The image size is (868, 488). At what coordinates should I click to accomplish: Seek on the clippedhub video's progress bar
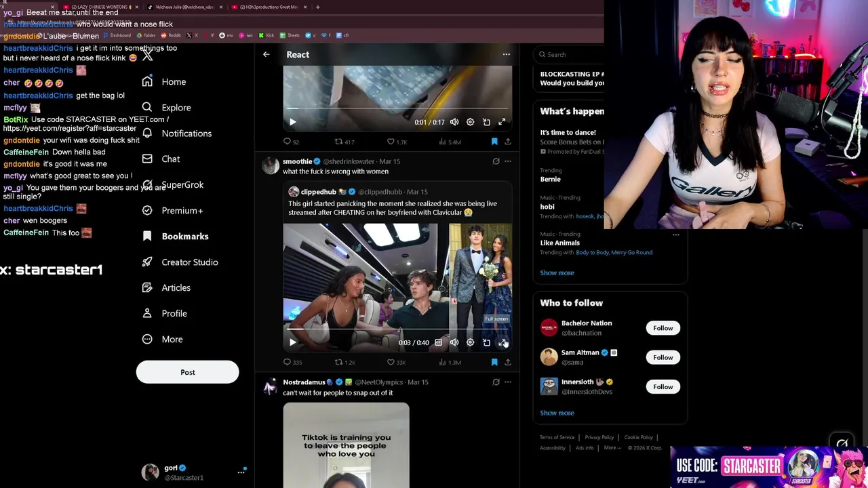coord(397,329)
